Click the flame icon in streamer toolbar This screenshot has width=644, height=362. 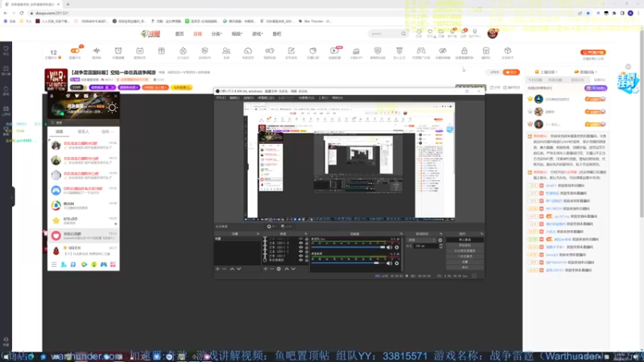[183, 51]
